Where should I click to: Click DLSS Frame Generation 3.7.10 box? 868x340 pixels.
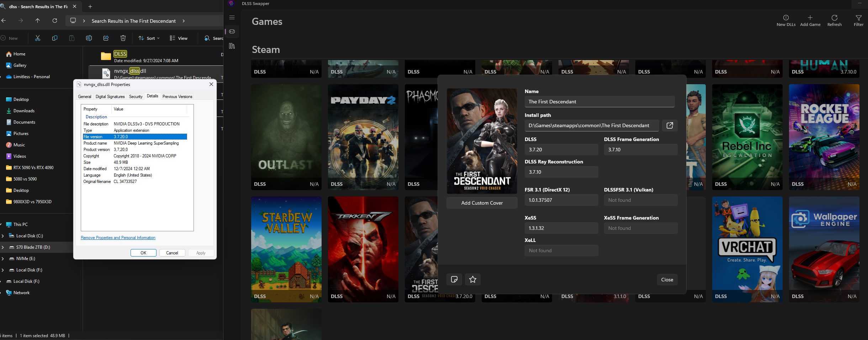640,150
